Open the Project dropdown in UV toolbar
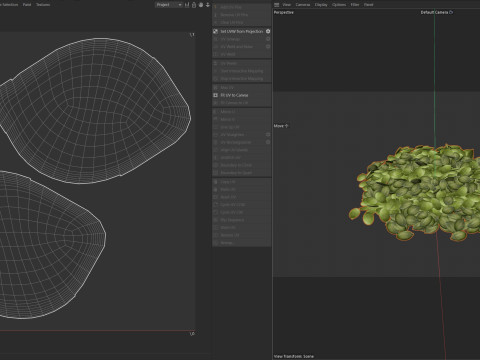This screenshot has width=480, height=360. [169, 5]
